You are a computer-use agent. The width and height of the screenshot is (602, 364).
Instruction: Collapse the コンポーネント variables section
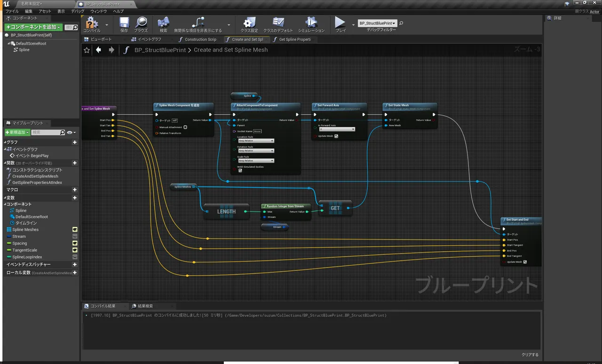coord(5,204)
